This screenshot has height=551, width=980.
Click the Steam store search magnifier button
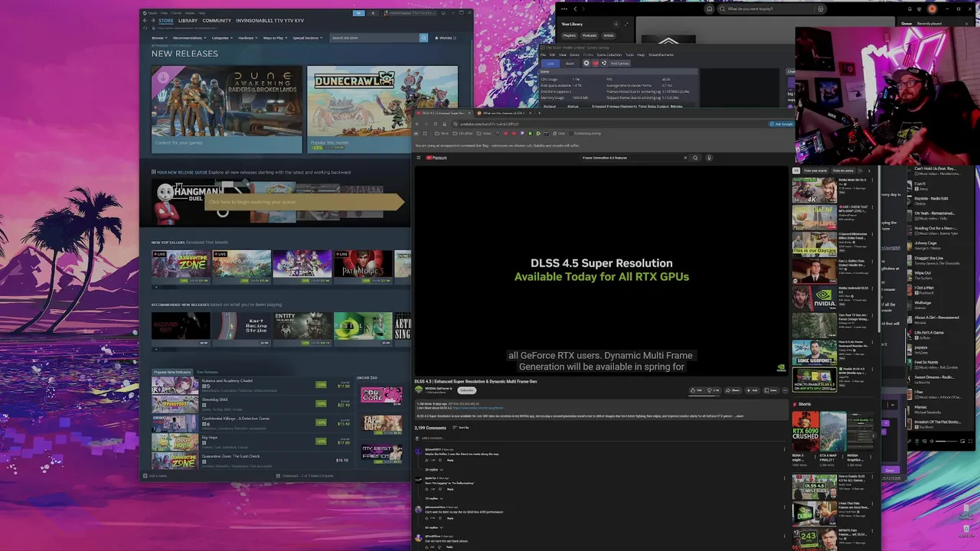click(423, 37)
